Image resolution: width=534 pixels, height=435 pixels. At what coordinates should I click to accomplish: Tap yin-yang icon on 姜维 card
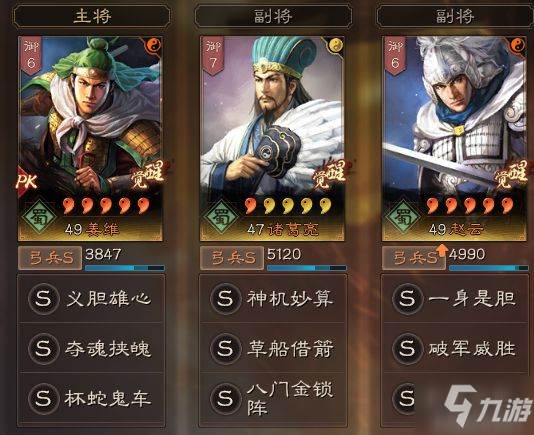tap(154, 45)
